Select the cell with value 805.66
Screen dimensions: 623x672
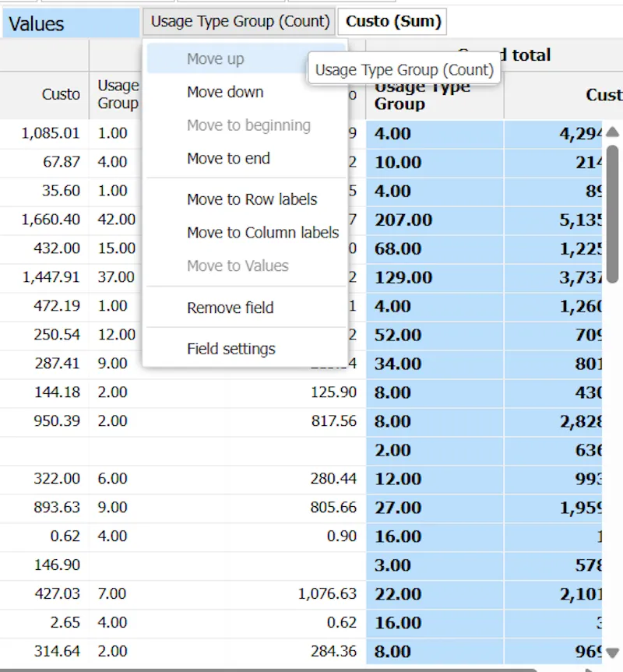[x=295, y=508]
